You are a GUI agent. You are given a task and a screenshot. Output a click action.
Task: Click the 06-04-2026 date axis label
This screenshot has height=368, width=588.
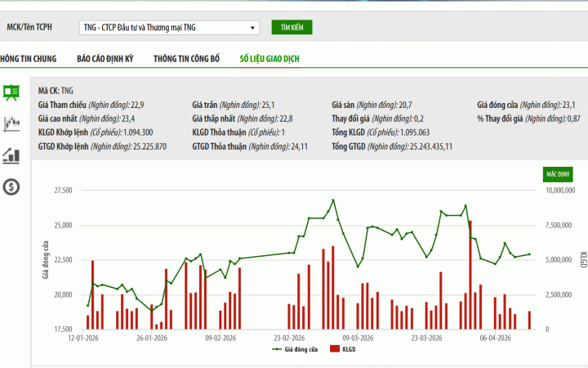point(495,338)
